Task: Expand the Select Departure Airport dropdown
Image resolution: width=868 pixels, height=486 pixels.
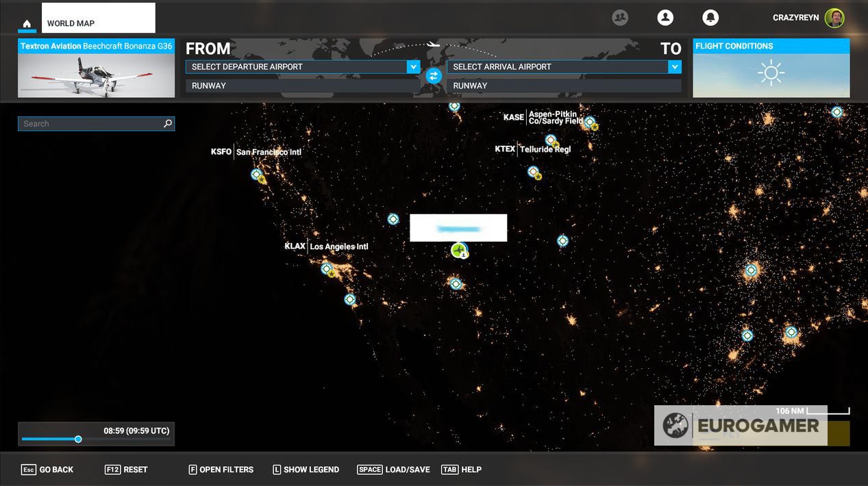Action: pos(412,66)
